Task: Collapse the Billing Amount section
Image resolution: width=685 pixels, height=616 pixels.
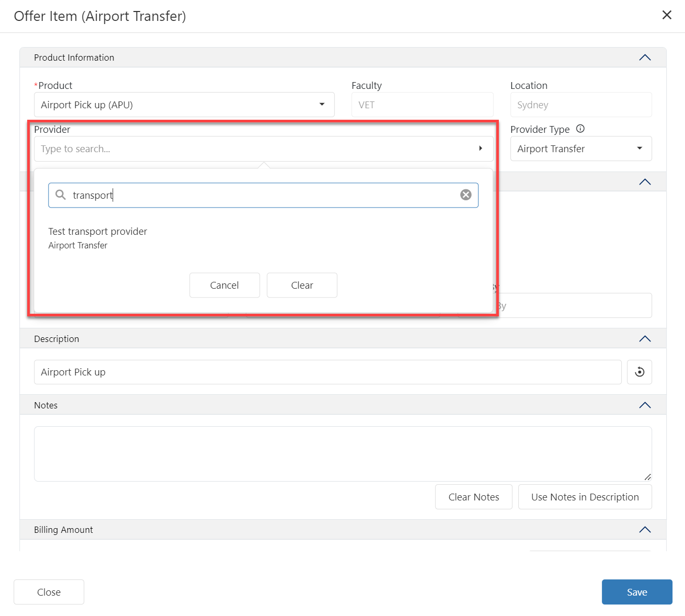Action: click(x=645, y=530)
